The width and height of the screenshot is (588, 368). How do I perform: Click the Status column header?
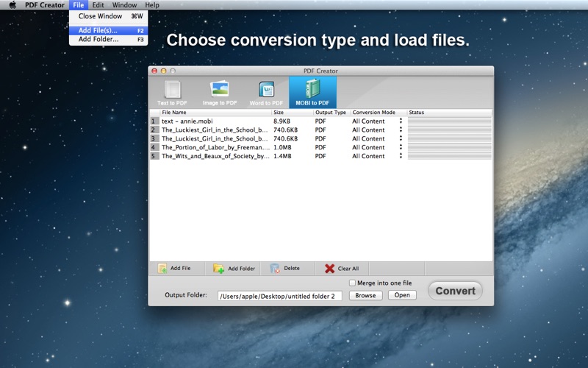(x=449, y=113)
